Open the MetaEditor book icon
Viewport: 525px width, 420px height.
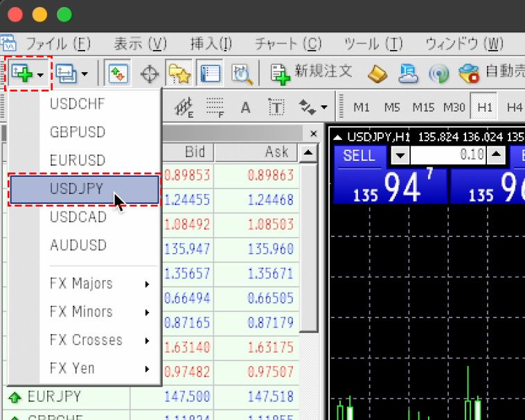click(377, 73)
